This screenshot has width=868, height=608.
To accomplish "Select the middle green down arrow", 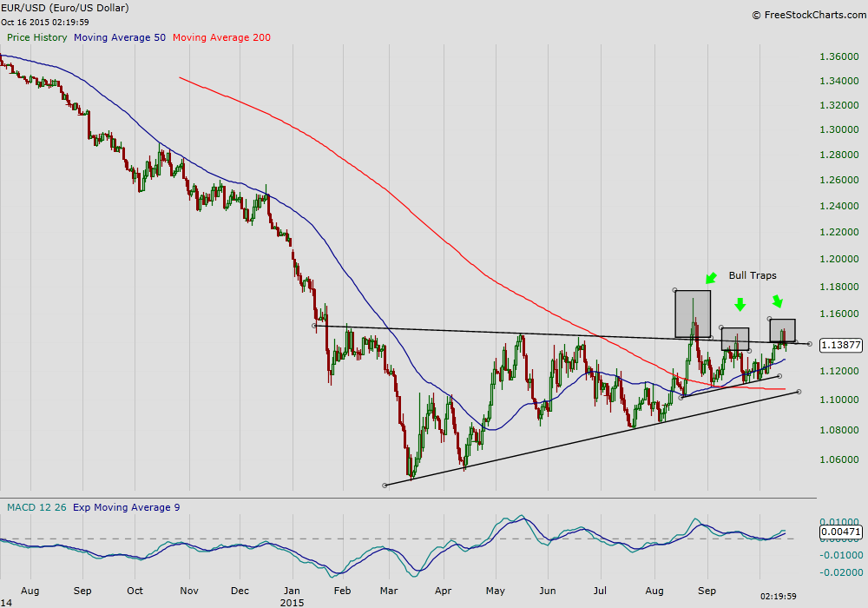I will point(740,304).
